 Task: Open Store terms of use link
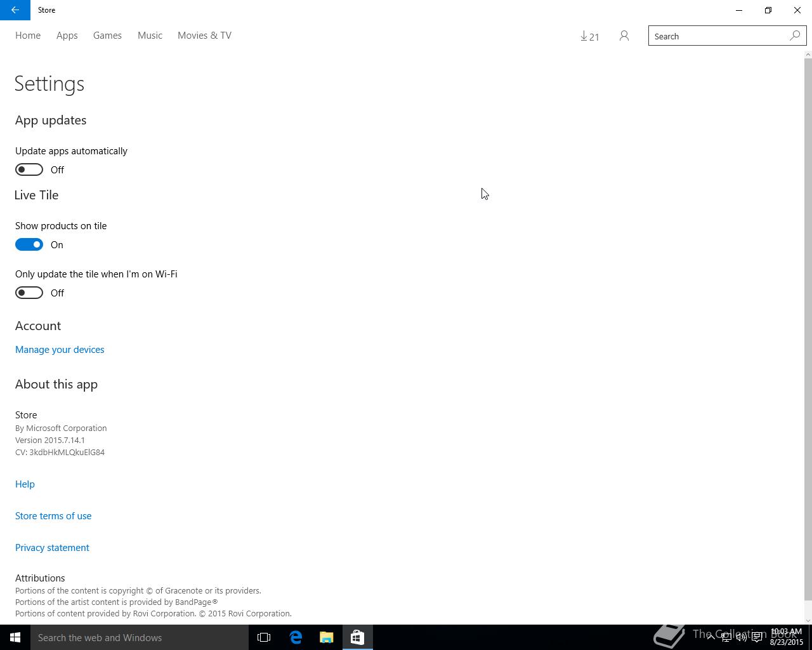[x=53, y=516]
